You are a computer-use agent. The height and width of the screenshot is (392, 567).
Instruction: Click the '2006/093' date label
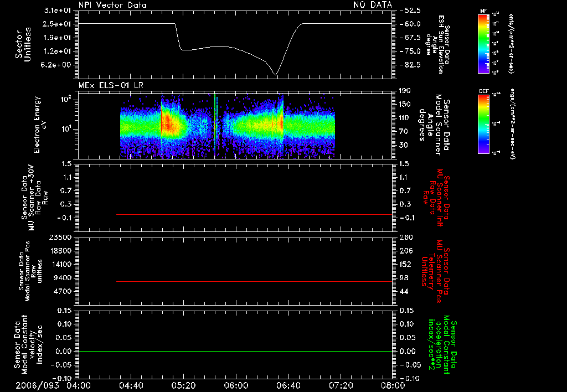pos(37,385)
